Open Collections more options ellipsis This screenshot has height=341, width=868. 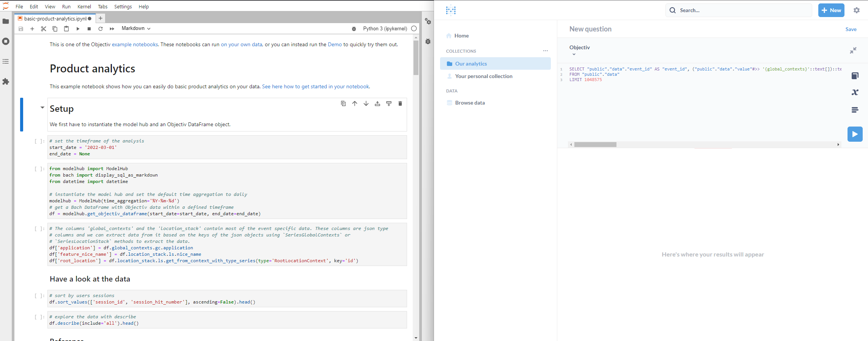[546, 51]
